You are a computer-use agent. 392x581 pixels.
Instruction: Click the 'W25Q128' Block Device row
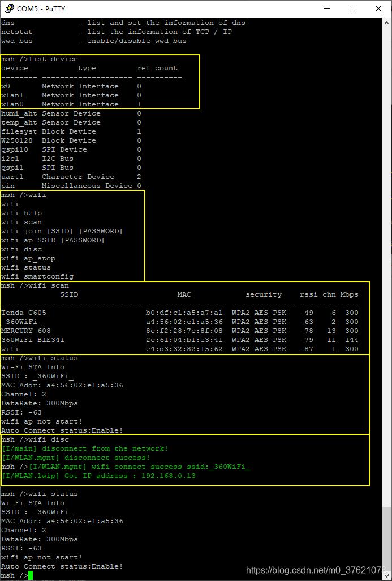click(x=71, y=140)
